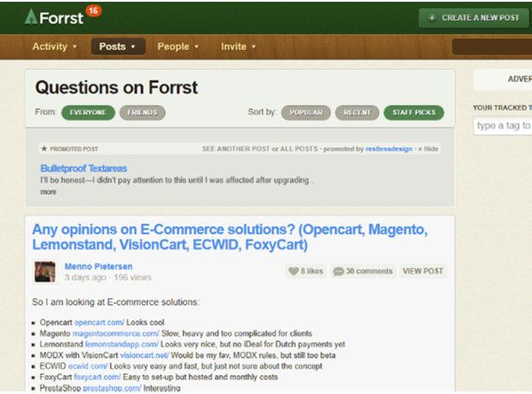Sort questions by Staff Picks
532x394 pixels.
coord(414,113)
